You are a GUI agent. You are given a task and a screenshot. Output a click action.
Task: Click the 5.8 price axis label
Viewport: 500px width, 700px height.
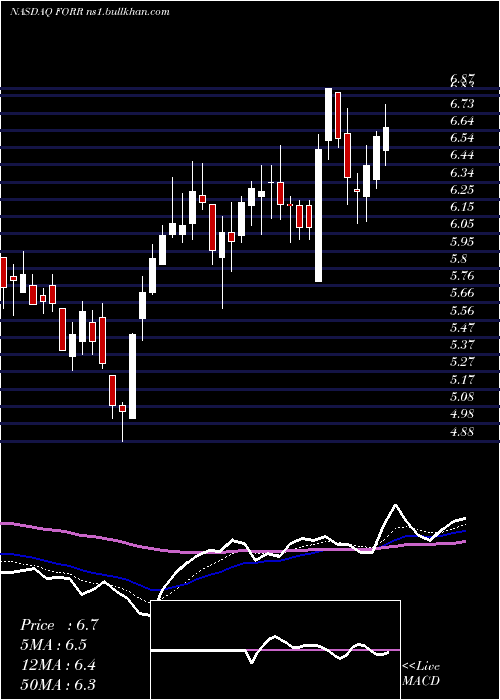pos(458,258)
